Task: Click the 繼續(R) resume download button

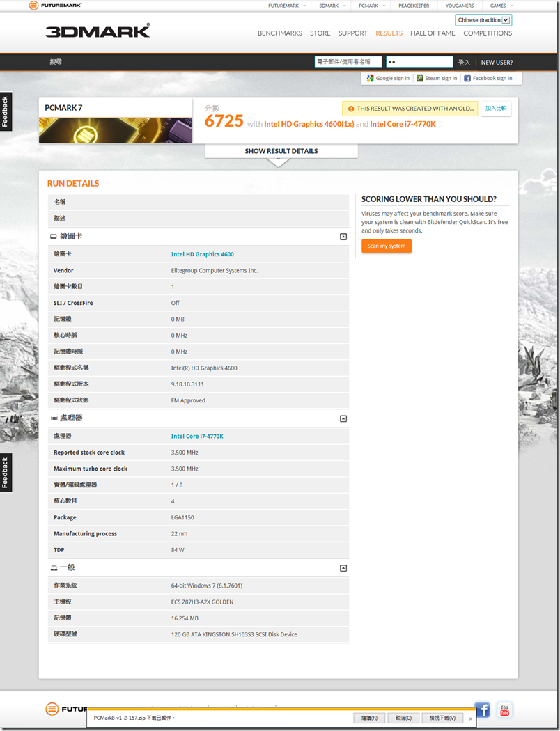Action: (369, 718)
